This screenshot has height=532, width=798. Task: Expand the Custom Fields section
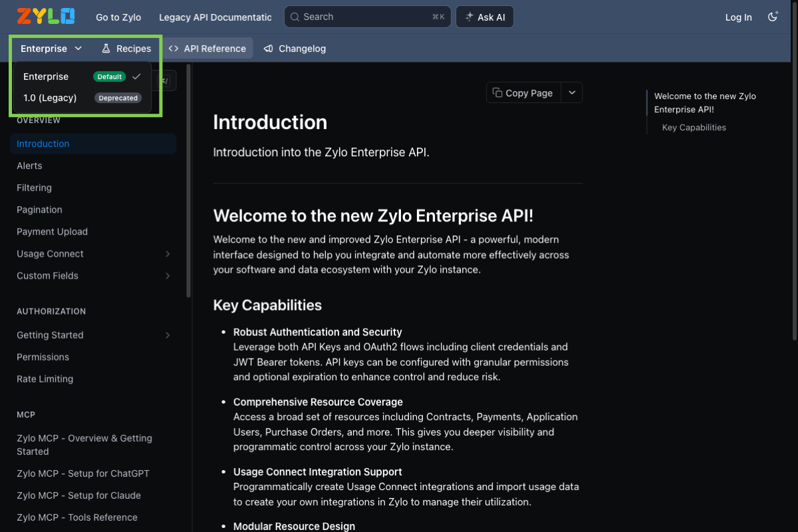(168, 276)
